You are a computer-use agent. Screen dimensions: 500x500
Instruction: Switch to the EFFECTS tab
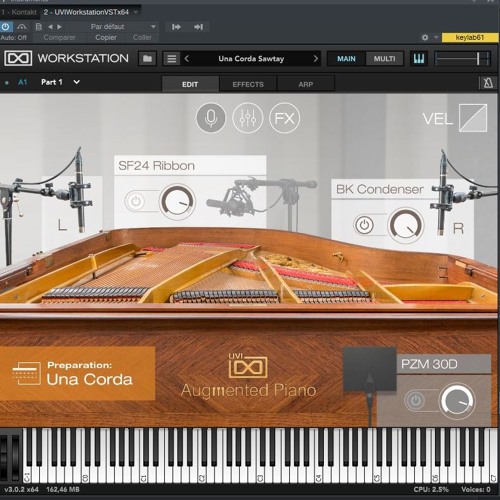248,84
